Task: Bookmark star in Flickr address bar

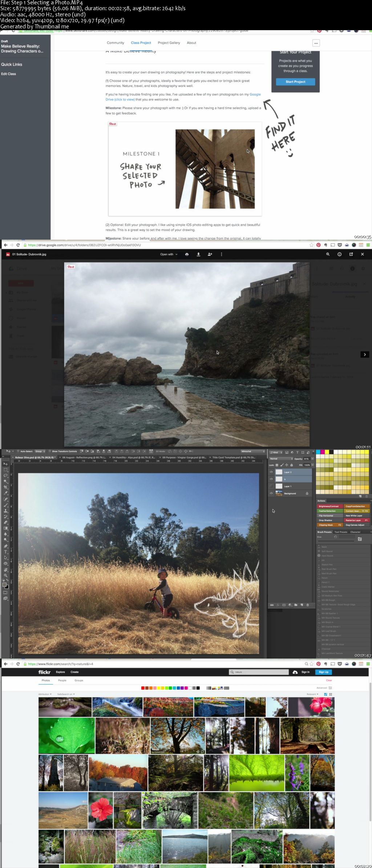Action: point(311,664)
